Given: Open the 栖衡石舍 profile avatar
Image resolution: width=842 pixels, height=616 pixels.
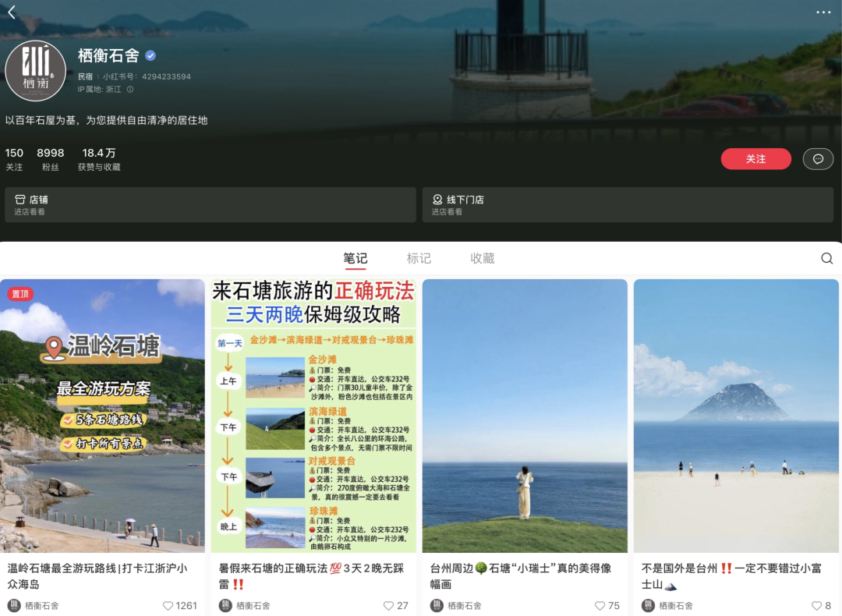Looking at the screenshot, I should click(35, 71).
